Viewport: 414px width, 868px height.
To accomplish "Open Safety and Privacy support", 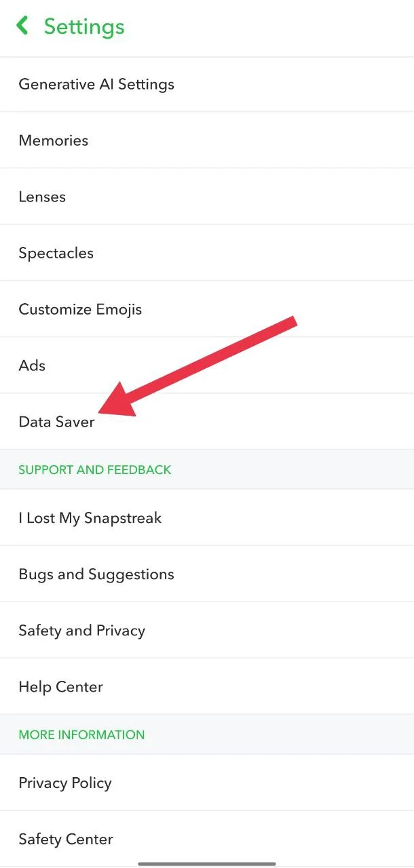I will coord(82,631).
